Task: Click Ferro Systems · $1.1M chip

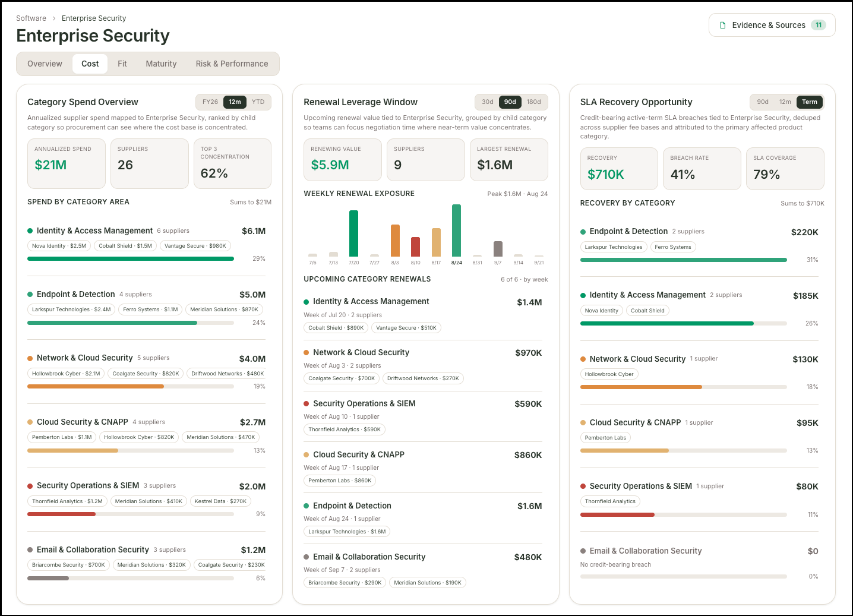Action: pos(150,309)
